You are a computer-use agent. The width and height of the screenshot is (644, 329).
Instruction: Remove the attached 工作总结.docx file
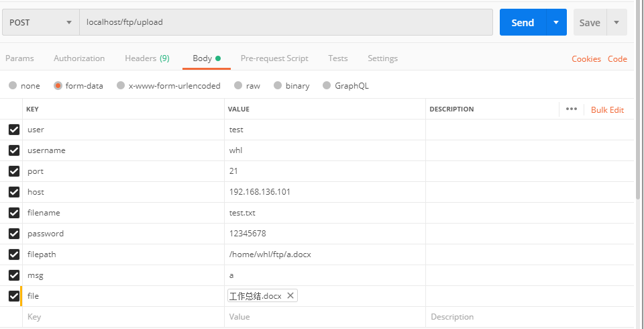click(290, 296)
